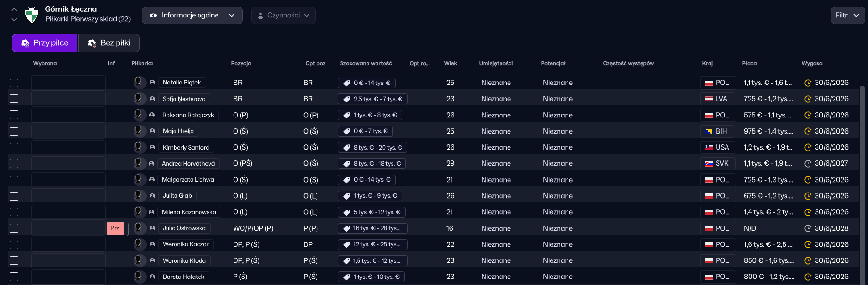The height and width of the screenshot is (285, 868).
Task: Click the USA flag icon for Kimberly Sanford
Action: click(709, 148)
